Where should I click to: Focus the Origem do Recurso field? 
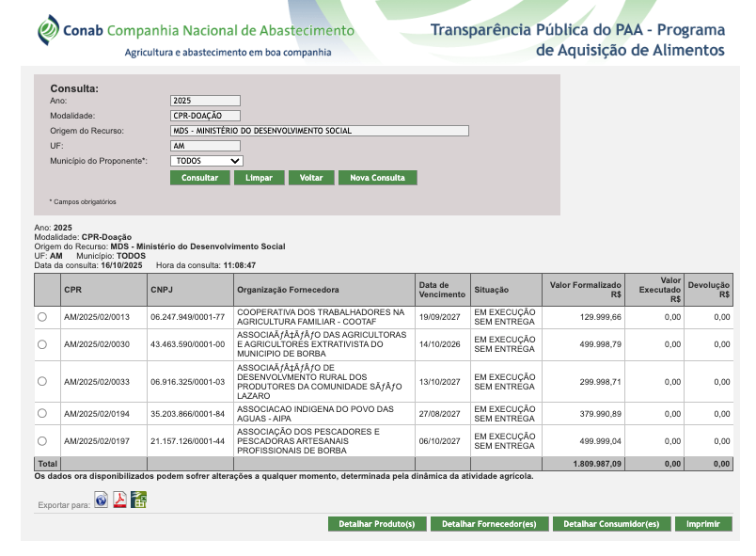click(319, 131)
